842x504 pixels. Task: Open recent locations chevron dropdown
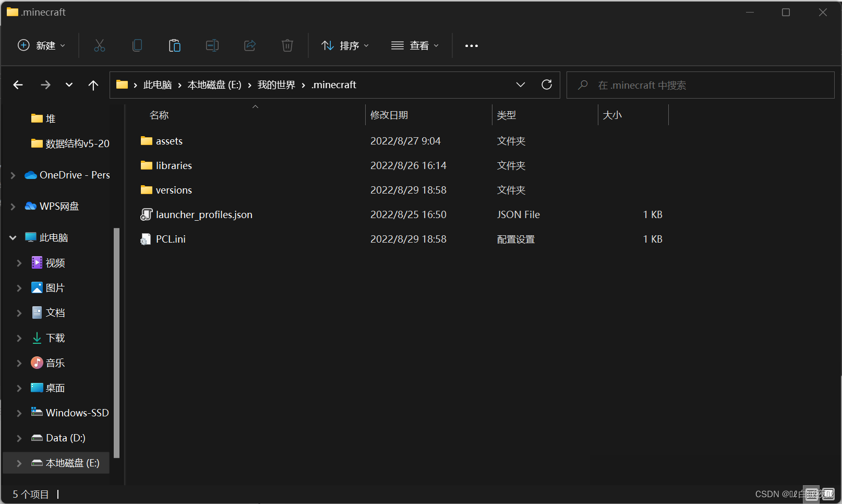tap(69, 85)
